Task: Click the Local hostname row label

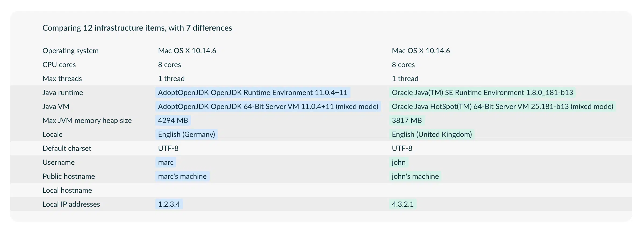Action: pos(67,190)
